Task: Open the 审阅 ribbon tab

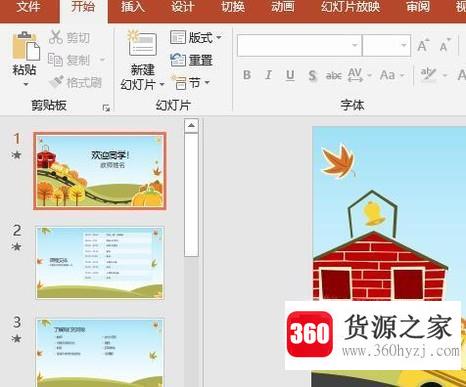Action: click(x=418, y=7)
